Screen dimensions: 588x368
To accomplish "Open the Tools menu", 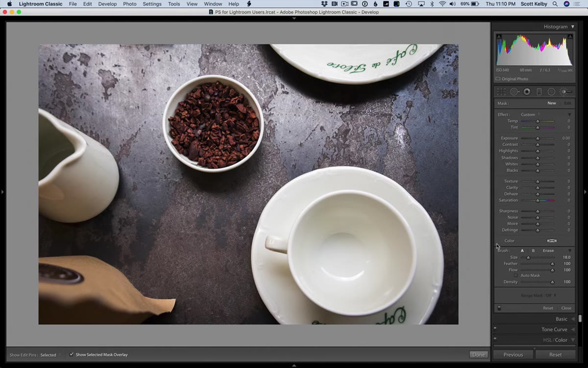I will pyautogui.click(x=174, y=4).
